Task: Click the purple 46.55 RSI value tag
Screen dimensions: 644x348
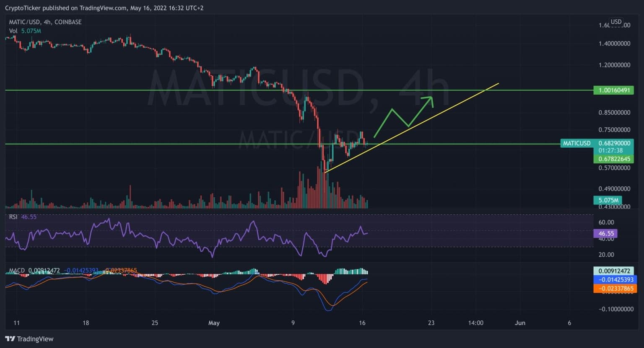Action: [x=605, y=233]
